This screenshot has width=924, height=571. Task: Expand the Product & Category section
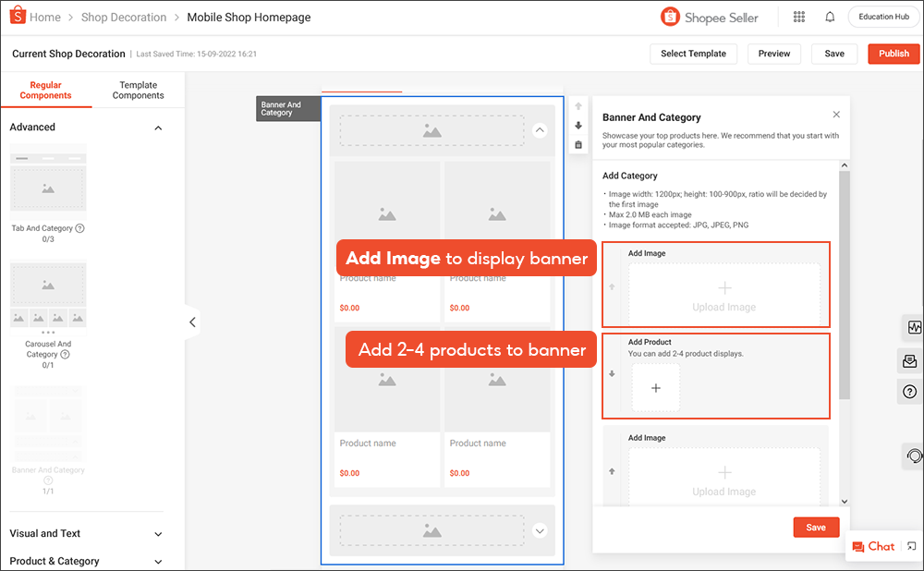pyautogui.click(x=158, y=562)
